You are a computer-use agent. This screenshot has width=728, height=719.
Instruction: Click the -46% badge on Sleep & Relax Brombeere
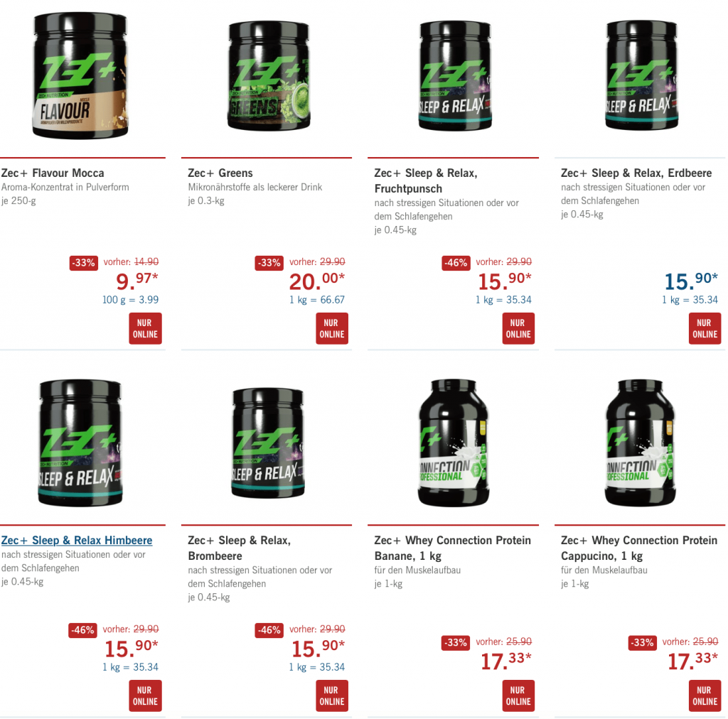point(269,630)
